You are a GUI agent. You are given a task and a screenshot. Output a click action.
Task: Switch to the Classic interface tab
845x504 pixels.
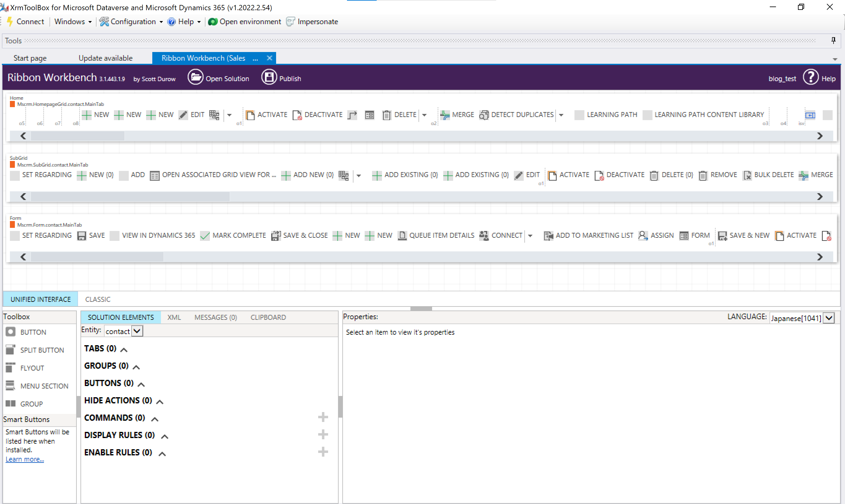coord(98,299)
